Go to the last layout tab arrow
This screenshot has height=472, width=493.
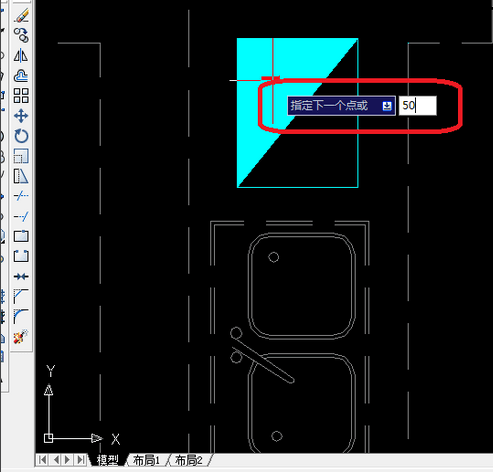click(x=81, y=460)
